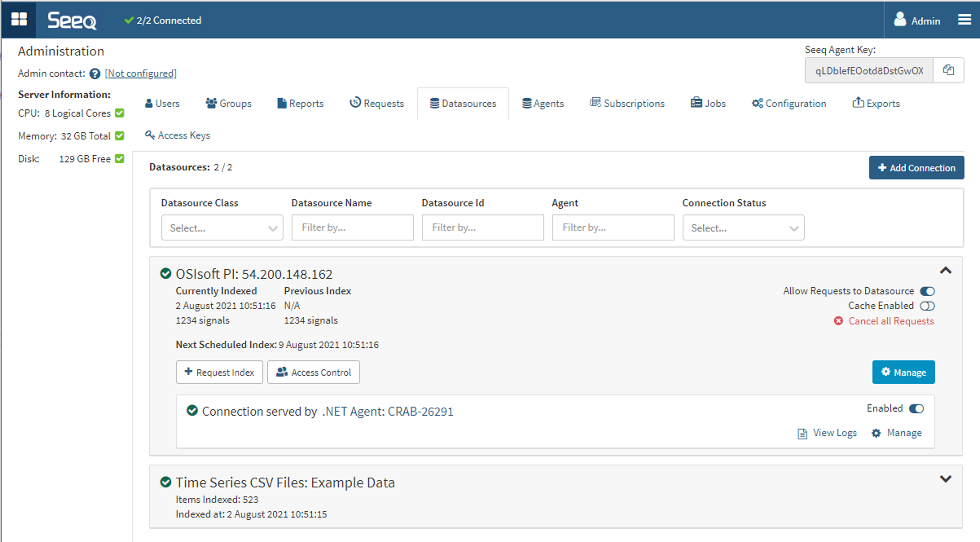Click the Admin user icon

pyautogui.click(x=900, y=20)
